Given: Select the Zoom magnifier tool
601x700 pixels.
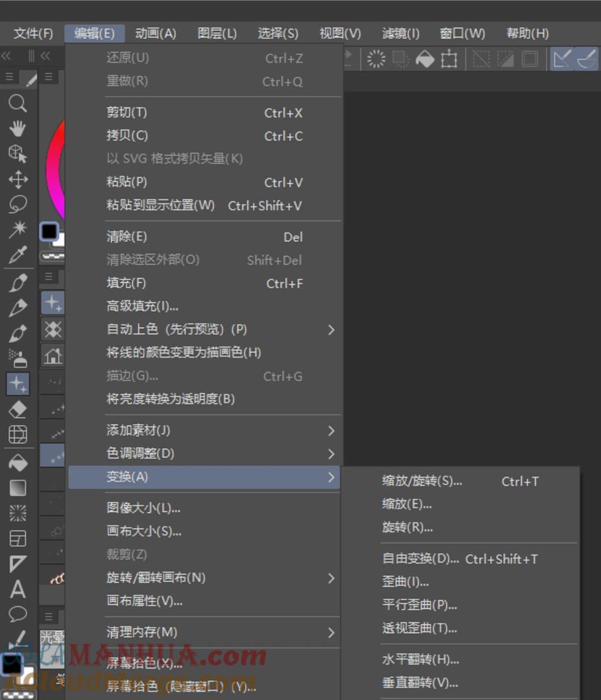Looking at the screenshot, I should click(x=18, y=103).
